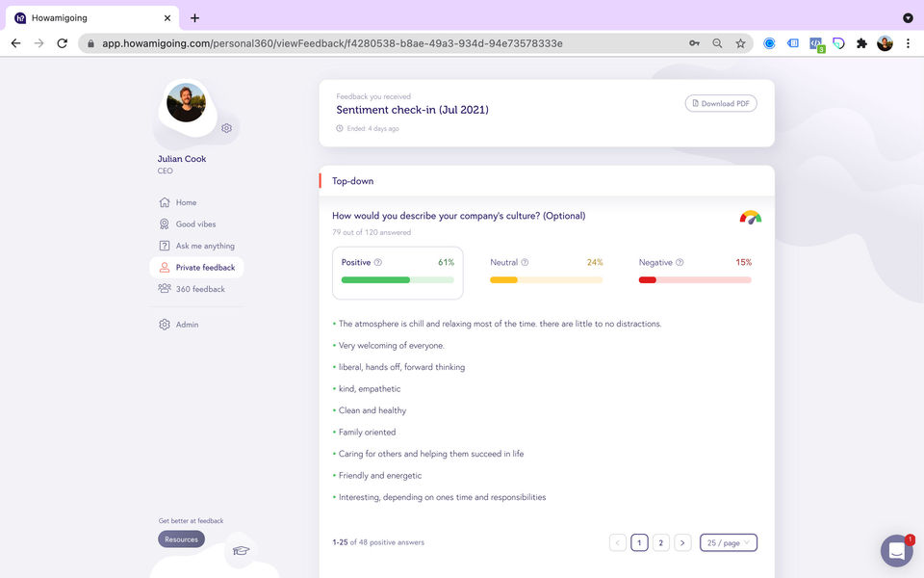924x578 pixels.
Task: Open the profile settings gear beside avatar
Action: tap(226, 128)
